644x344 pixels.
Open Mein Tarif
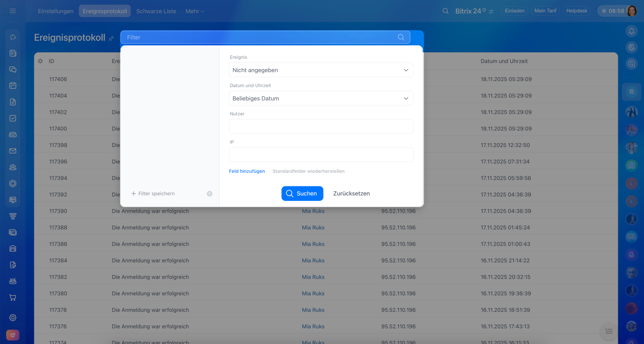click(545, 11)
